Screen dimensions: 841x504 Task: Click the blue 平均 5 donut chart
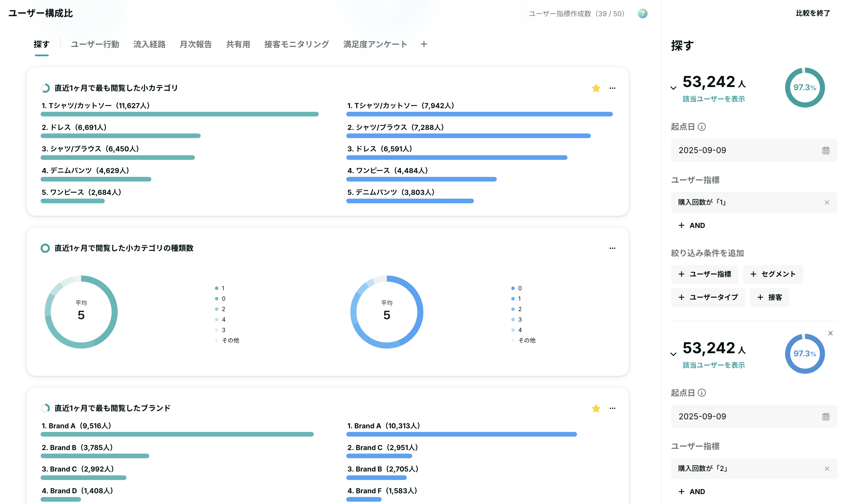coord(387,312)
